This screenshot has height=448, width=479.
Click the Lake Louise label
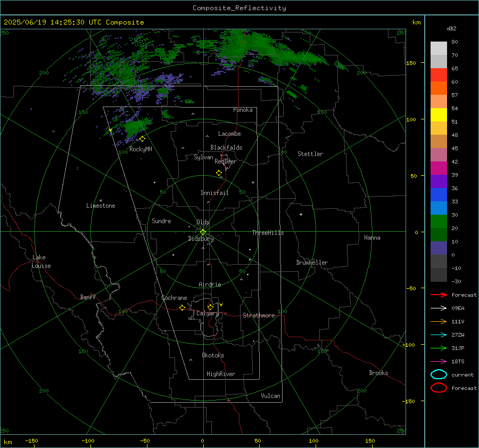pyautogui.click(x=41, y=262)
